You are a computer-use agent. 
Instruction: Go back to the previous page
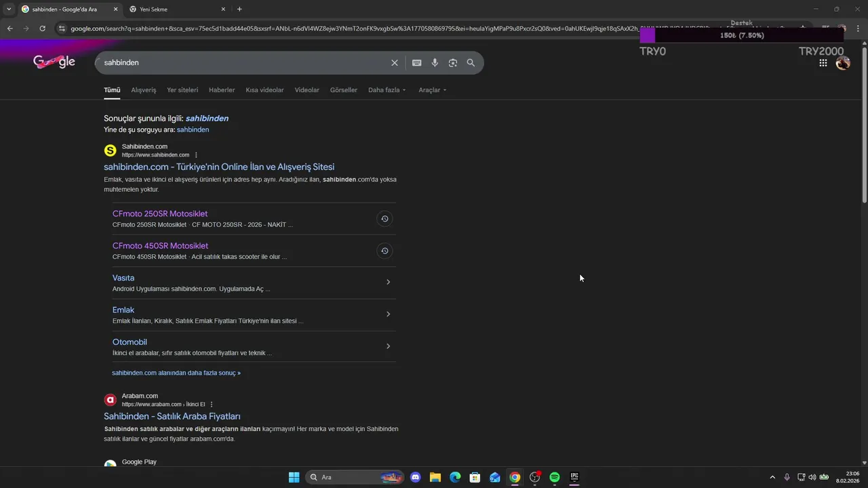pyautogui.click(x=9, y=28)
